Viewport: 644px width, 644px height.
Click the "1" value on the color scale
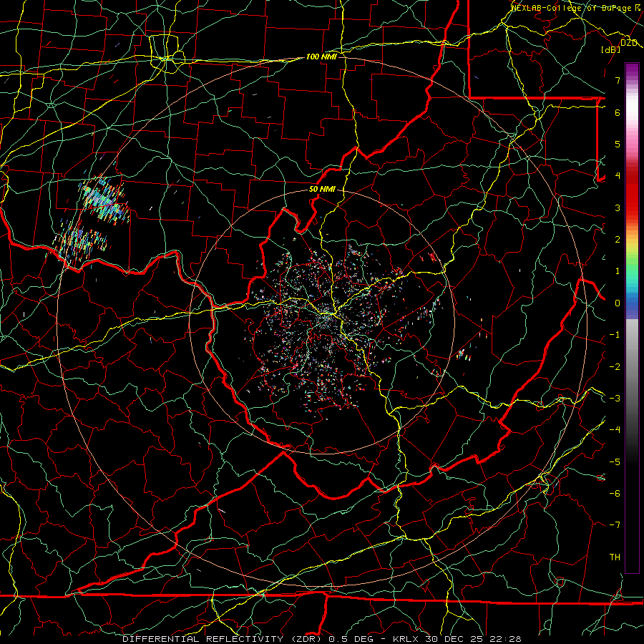tap(618, 271)
